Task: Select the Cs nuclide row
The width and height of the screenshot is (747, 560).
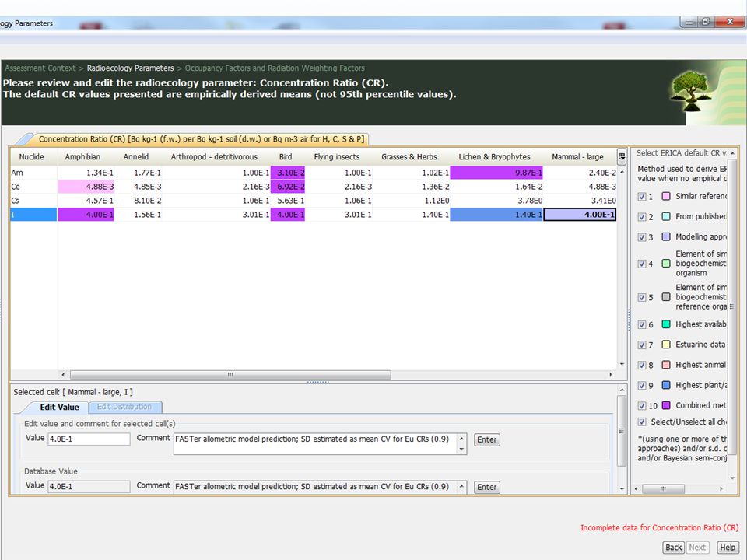Action: (33, 201)
